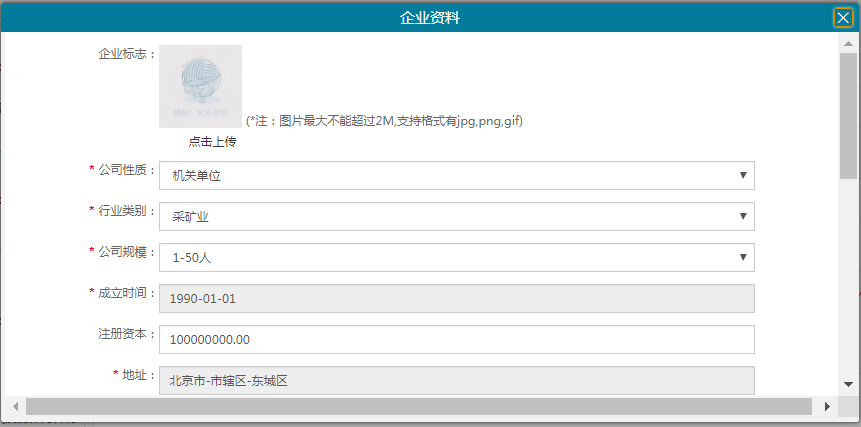Focus the 注册资本 input field
This screenshot has height=427, width=861.
[456, 340]
